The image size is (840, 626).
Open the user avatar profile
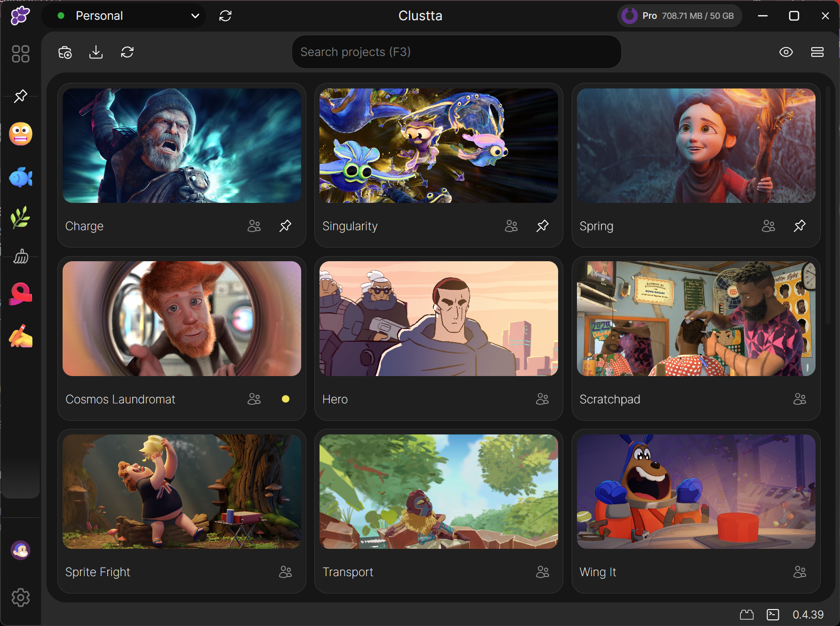click(x=21, y=550)
